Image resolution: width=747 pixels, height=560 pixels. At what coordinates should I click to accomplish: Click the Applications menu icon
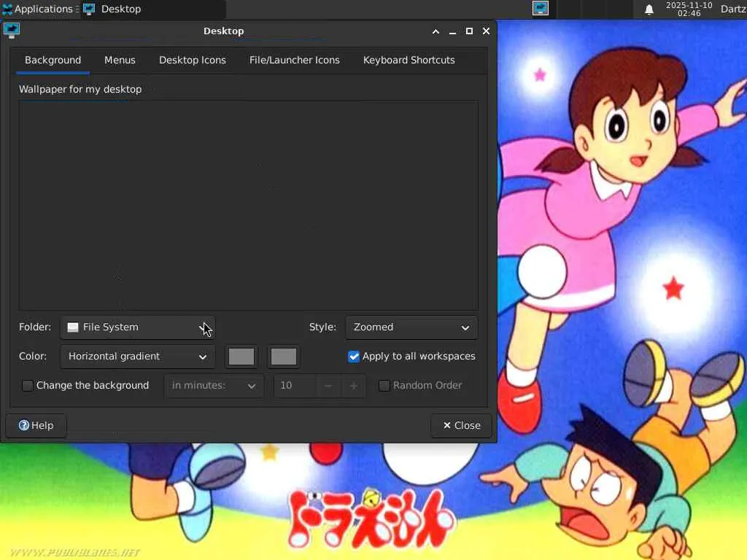pos(7,9)
